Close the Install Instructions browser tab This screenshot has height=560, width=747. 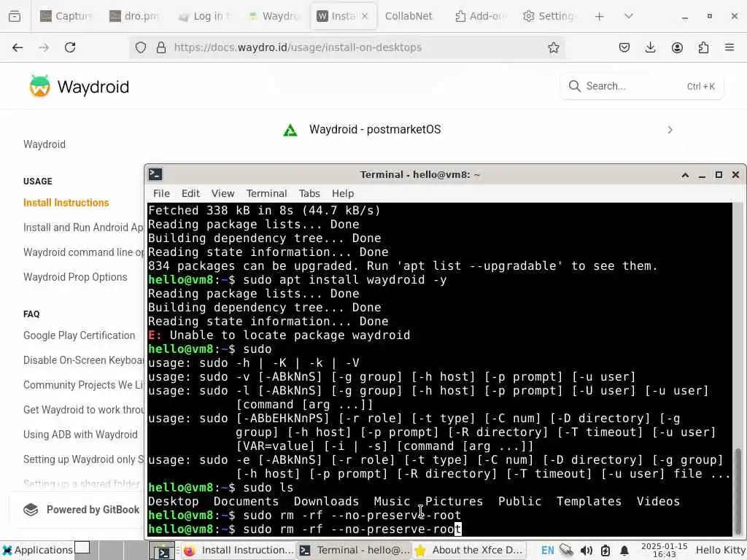[365, 16]
